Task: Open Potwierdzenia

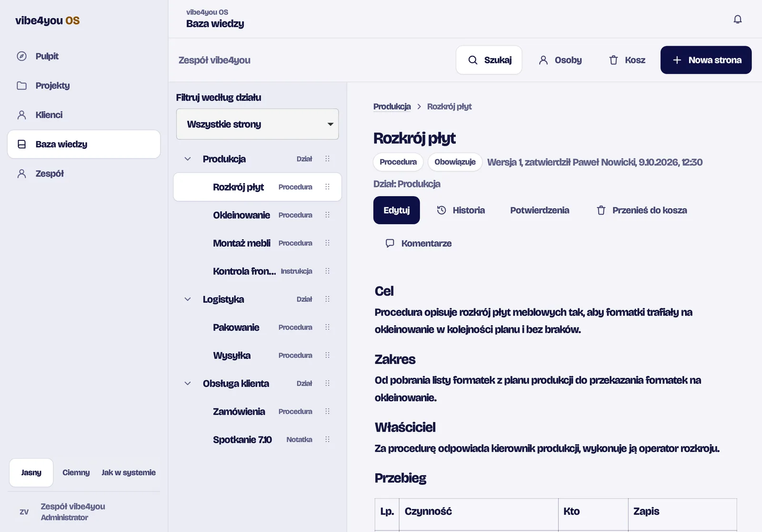Action: click(540, 210)
